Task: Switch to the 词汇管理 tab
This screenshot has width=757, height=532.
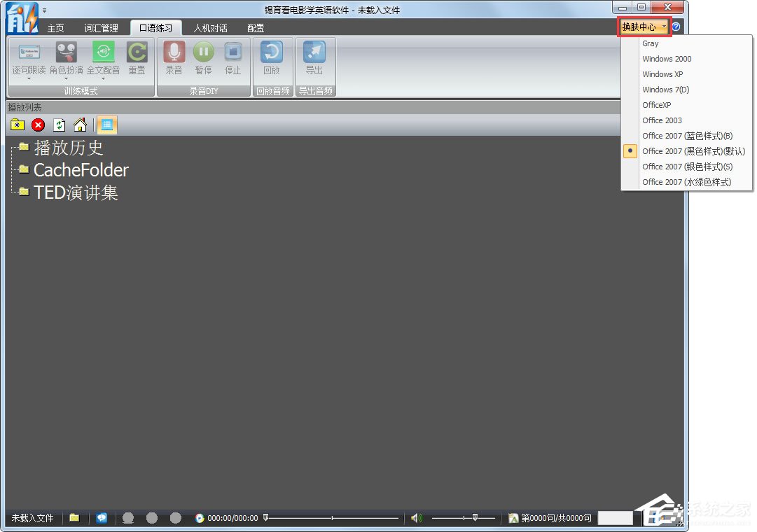Action: pos(102,28)
